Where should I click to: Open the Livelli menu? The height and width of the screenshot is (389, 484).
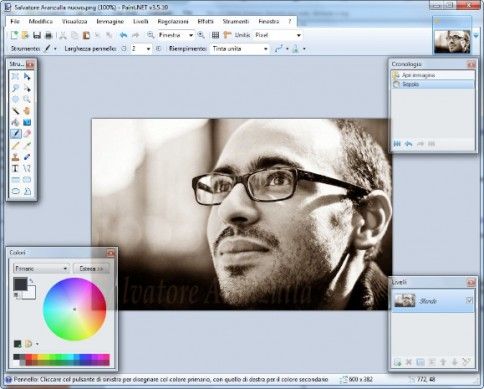[141, 21]
